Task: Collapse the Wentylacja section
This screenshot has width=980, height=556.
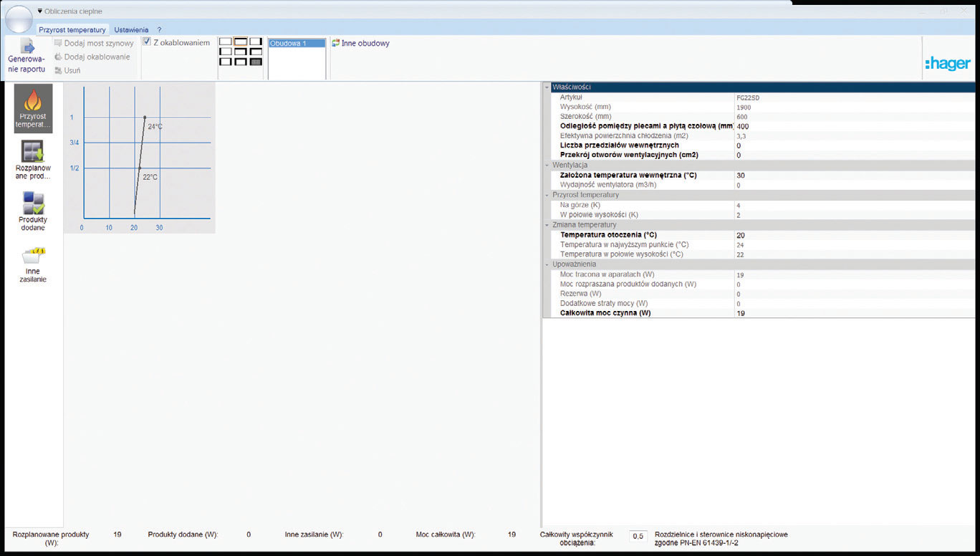Action: coord(547,165)
